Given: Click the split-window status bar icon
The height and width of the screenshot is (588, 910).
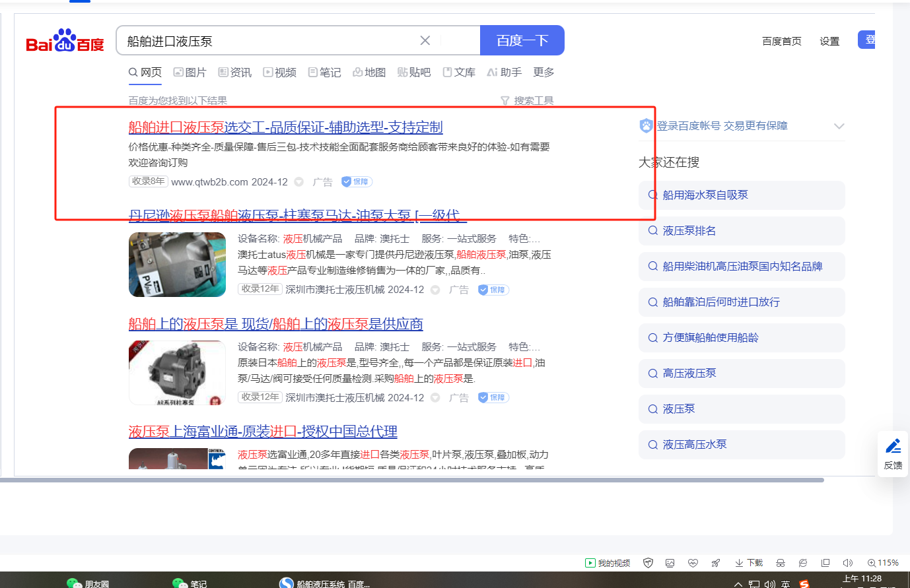Looking at the screenshot, I should click(x=825, y=563).
